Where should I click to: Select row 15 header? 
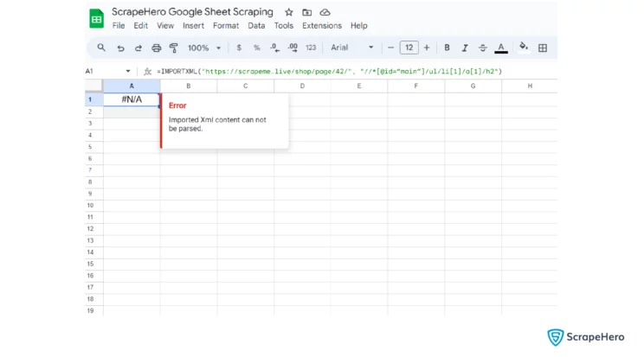coord(94,264)
